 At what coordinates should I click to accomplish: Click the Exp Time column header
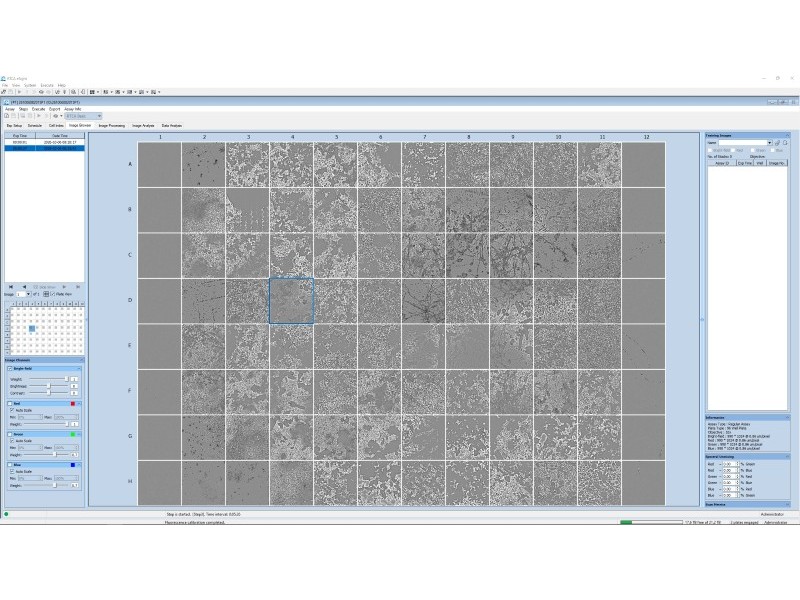coord(20,136)
